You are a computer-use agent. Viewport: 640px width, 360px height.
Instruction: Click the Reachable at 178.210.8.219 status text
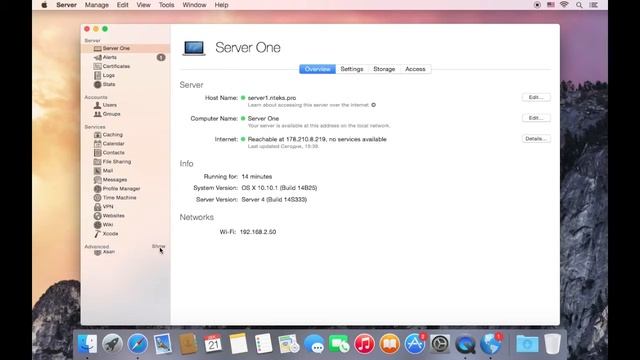click(317, 139)
